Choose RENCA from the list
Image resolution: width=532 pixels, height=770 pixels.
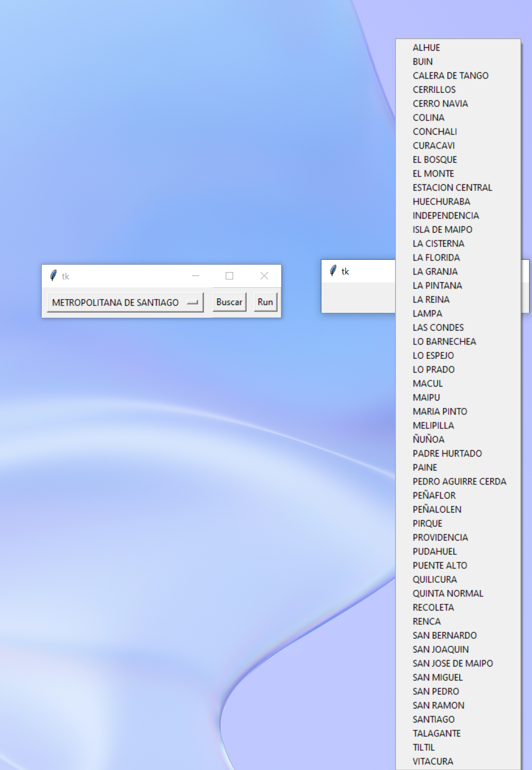tap(458, 621)
